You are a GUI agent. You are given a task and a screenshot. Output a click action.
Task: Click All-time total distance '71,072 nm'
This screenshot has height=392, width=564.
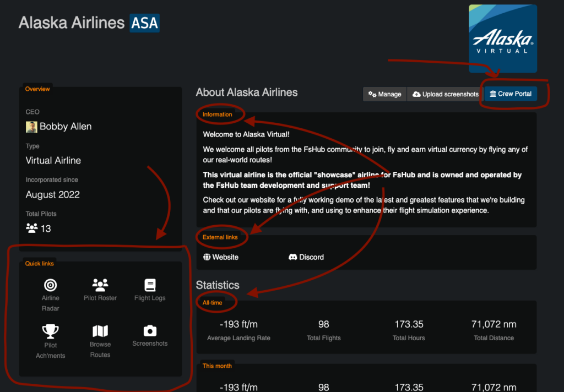click(494, 324)
